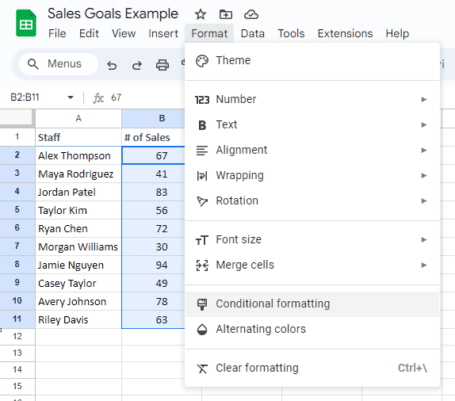Click the Jordan Patel cell
455x401 pixels.
(78, 192)
